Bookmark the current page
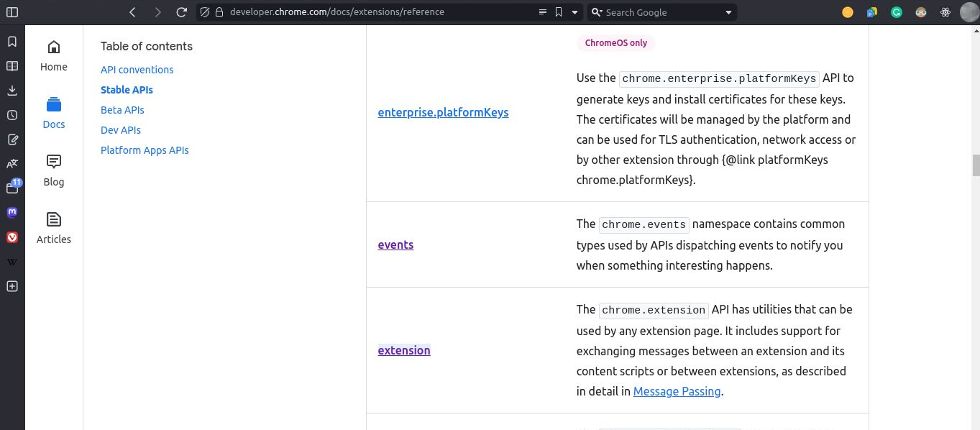This screenshot has height=430, width=980. pyautogui.click(x=559, y=12)
